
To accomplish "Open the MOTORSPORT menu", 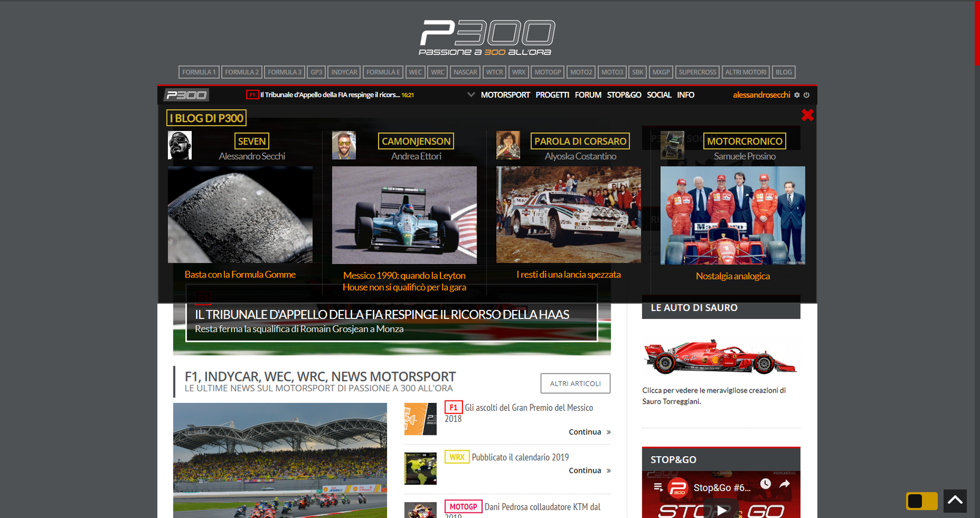I will [x=505, y=95].
